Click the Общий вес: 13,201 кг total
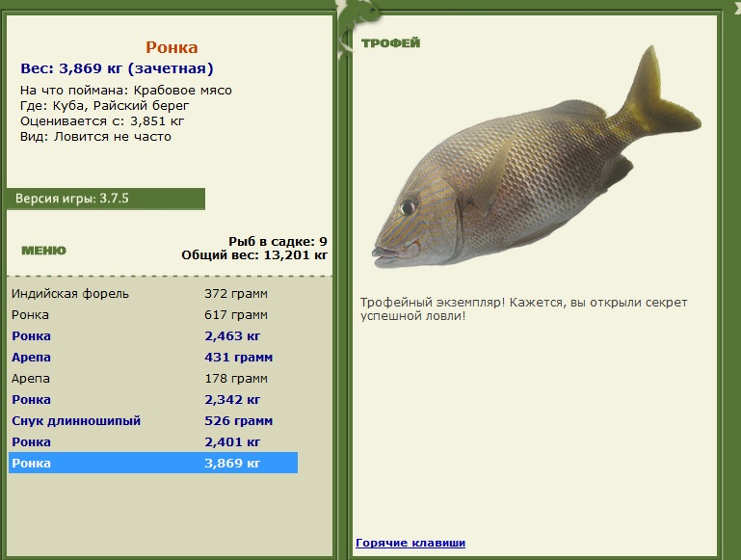 coord(254,255)
